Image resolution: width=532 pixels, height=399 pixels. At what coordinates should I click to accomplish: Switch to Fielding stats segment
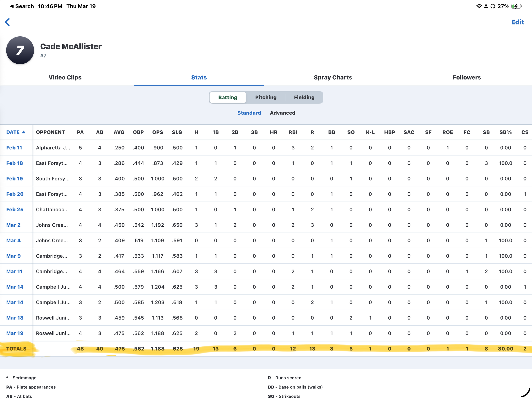click(304, 97)
